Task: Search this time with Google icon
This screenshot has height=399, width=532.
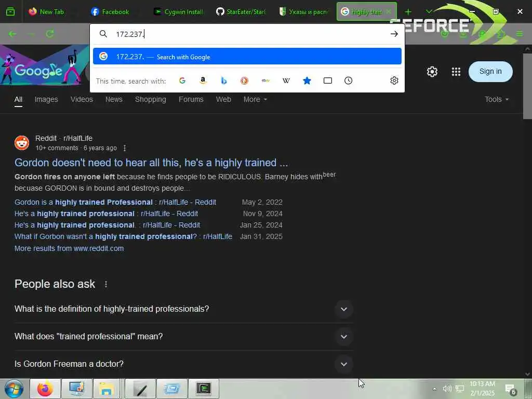Action: (182, 81)
